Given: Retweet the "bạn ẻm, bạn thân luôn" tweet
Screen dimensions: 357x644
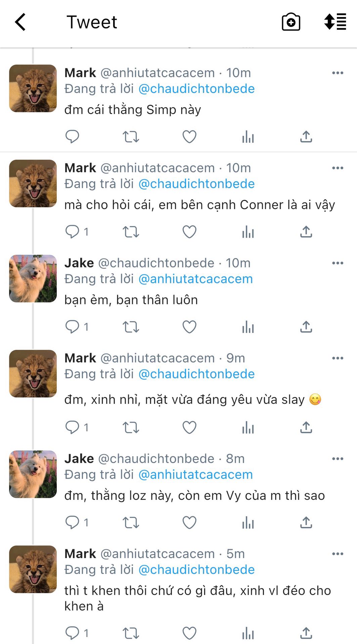Looking at the screenshot, I should click(x=131, y=327).
